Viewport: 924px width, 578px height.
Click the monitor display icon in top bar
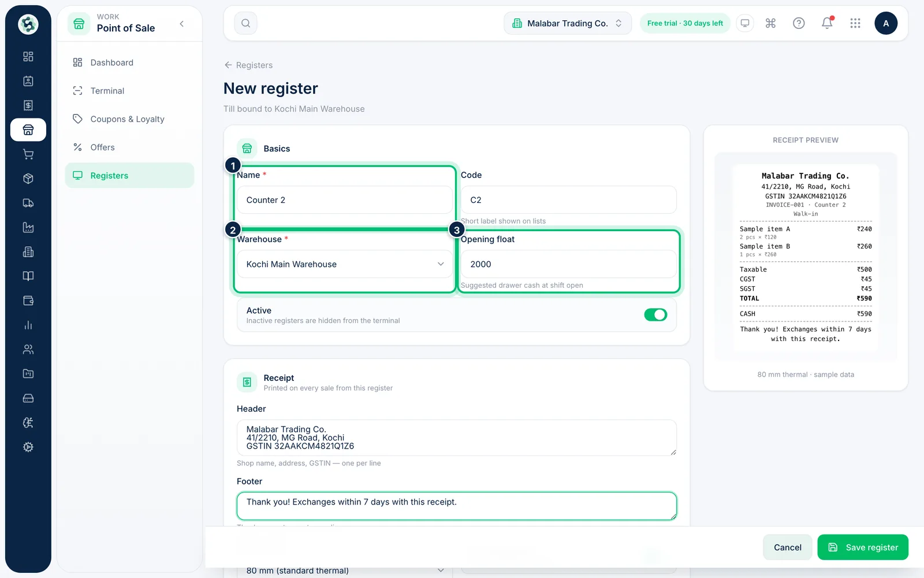[745, 23]
